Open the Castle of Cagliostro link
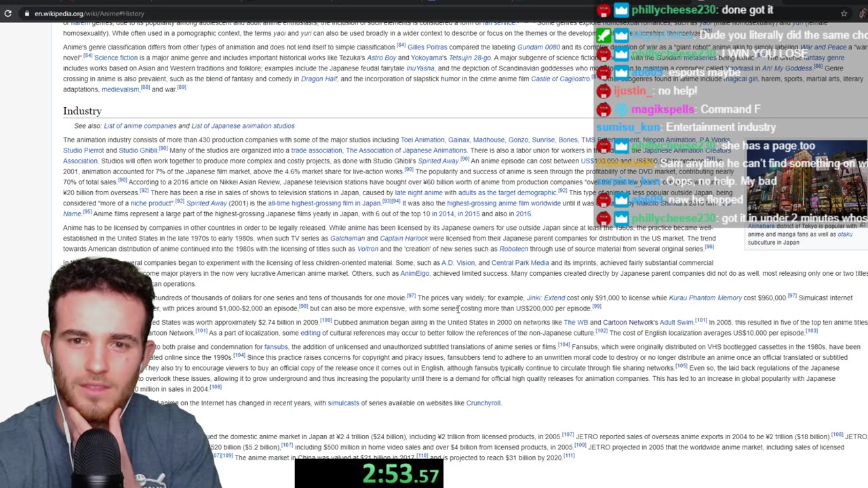The image size is (868, 488). (560, 79)
